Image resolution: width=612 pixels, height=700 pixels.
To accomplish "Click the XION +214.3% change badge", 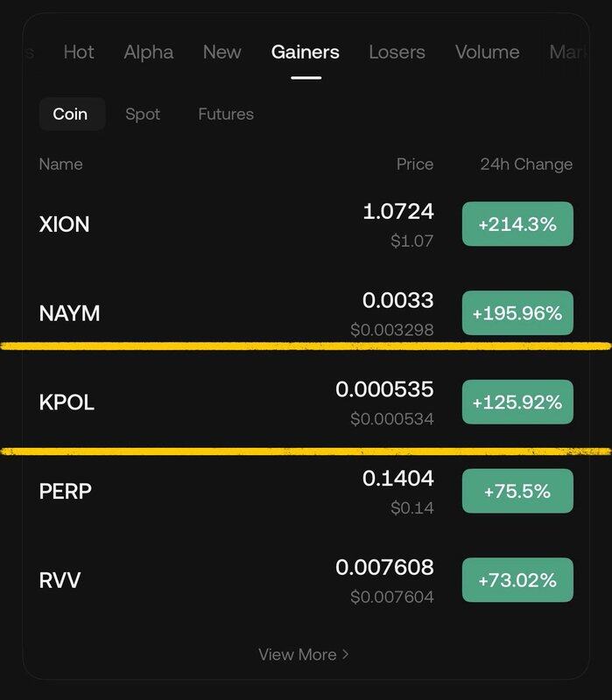I will point(517,224).
